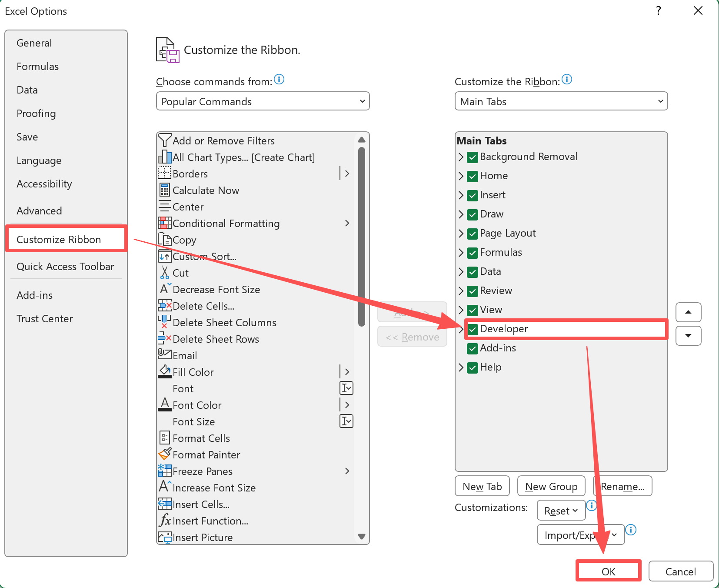Image resolution: width=719 pixels, height=588 pixels.
Task: Select the Freeze Panes icon
Action: [x=164, y=471]
